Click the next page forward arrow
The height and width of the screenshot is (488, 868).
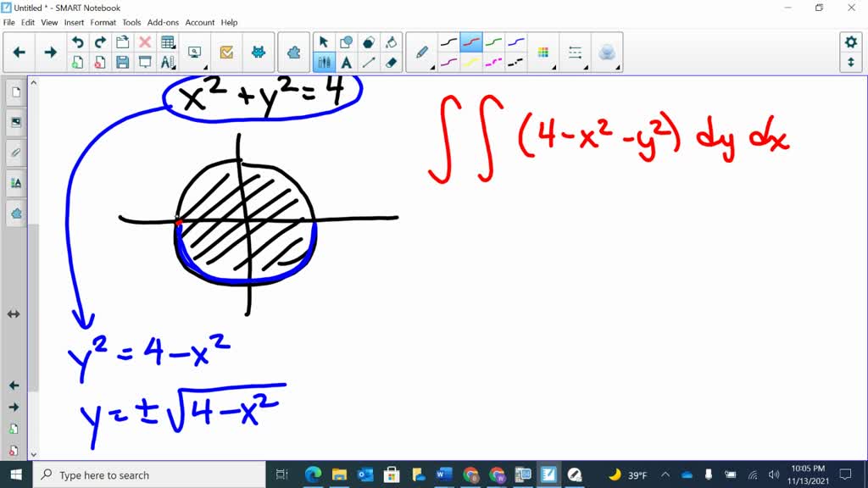tap(50, 52)
